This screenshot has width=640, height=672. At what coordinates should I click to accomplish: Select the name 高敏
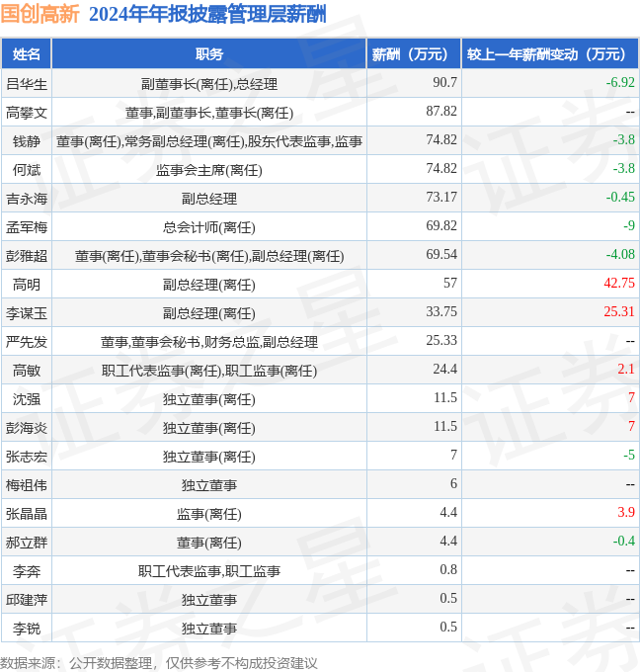point(26,371)
